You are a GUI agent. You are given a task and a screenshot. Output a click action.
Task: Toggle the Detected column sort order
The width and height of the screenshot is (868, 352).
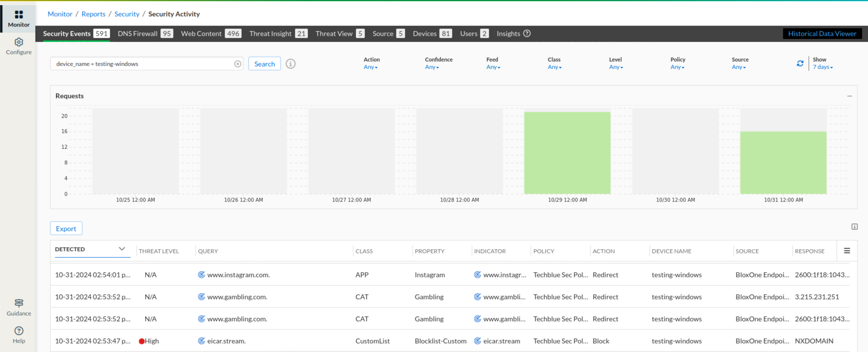coord(122,249)
